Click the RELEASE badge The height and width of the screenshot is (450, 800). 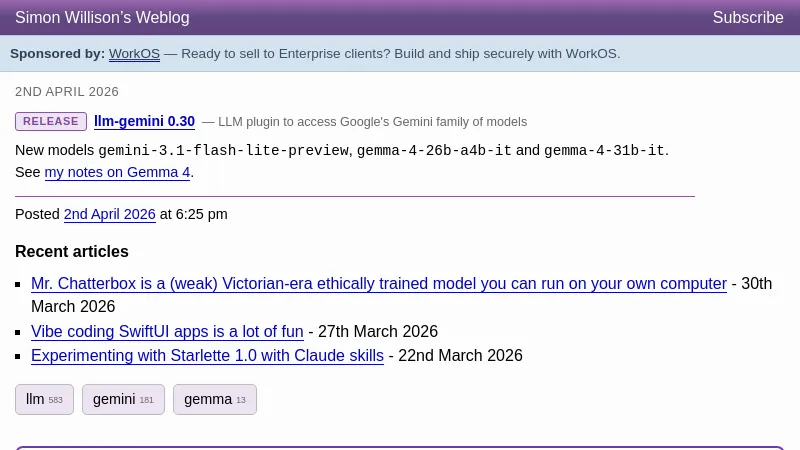51,121
